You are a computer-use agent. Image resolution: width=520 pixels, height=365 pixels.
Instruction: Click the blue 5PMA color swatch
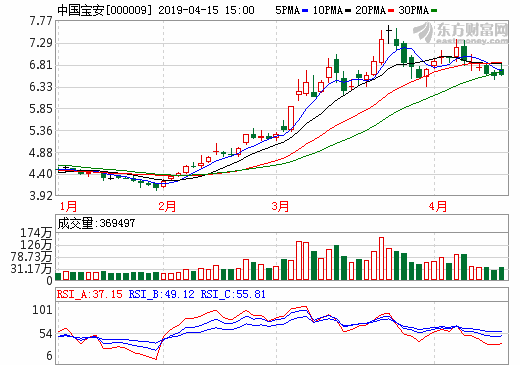305,11
